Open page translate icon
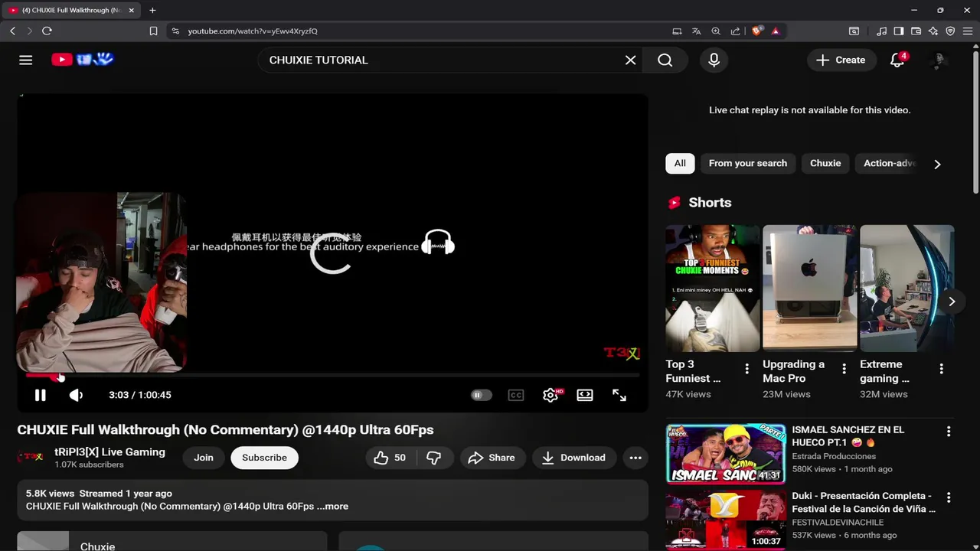This screenshot has height=551, width=980. tap(696, 31)
